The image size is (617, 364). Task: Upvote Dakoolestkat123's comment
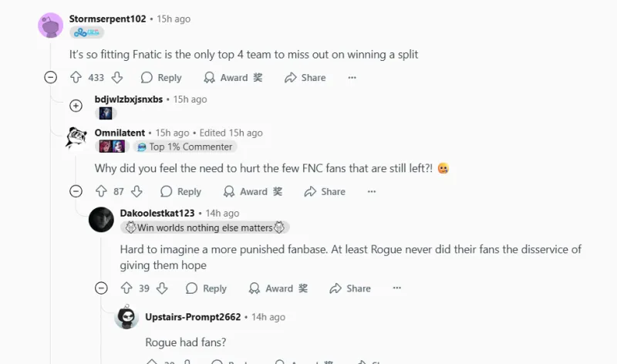pos(126,288)
